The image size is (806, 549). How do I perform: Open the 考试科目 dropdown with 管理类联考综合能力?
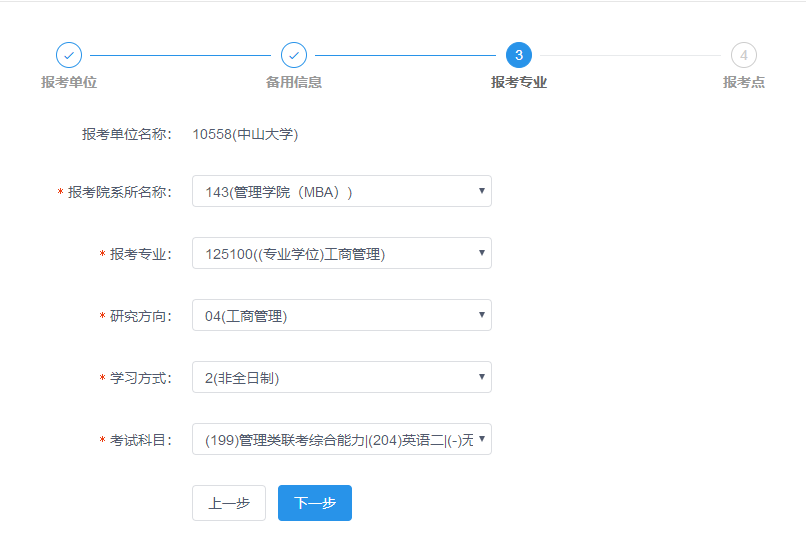pos(341,439)
